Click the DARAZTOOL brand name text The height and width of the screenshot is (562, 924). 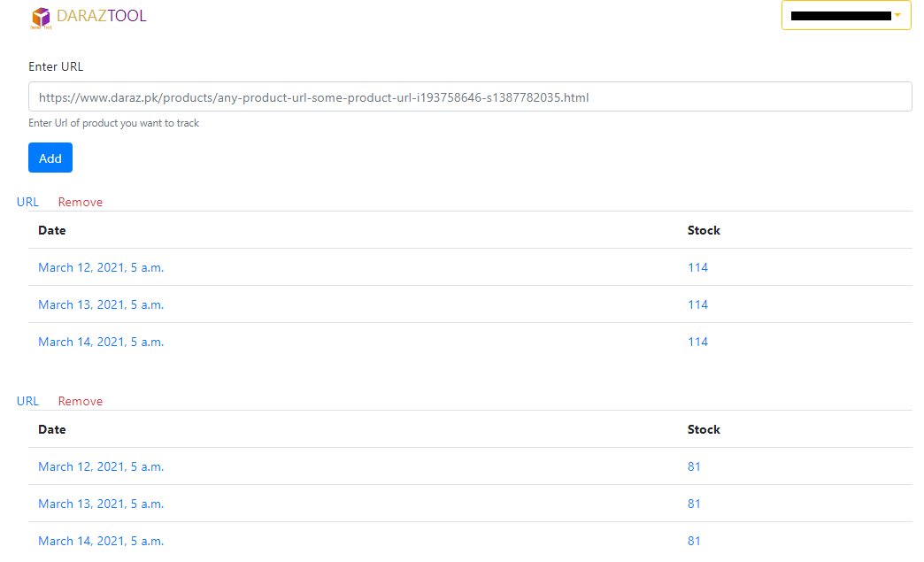click(101, 16)
